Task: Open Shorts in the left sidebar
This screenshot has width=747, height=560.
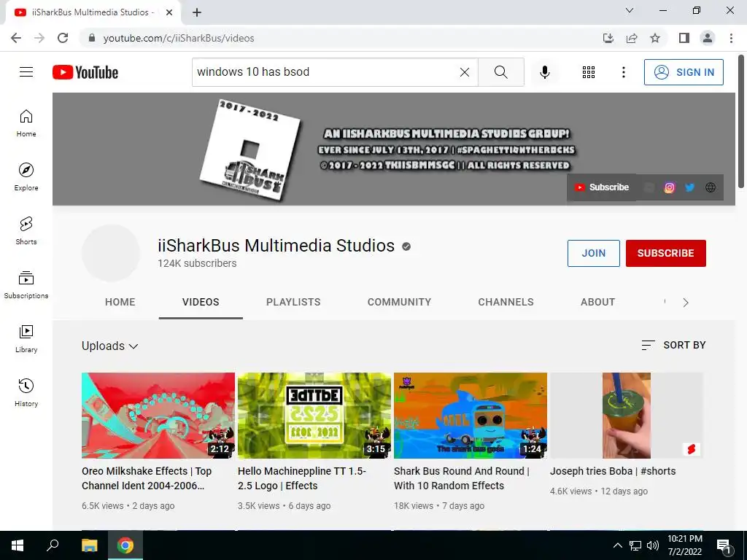Action: tap(26, 231)
